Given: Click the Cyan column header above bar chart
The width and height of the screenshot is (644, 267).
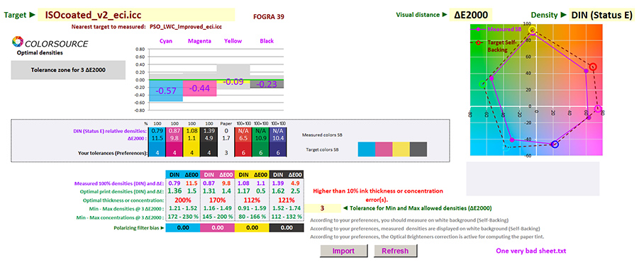Looking at the screenshot, I should (165, 41).
